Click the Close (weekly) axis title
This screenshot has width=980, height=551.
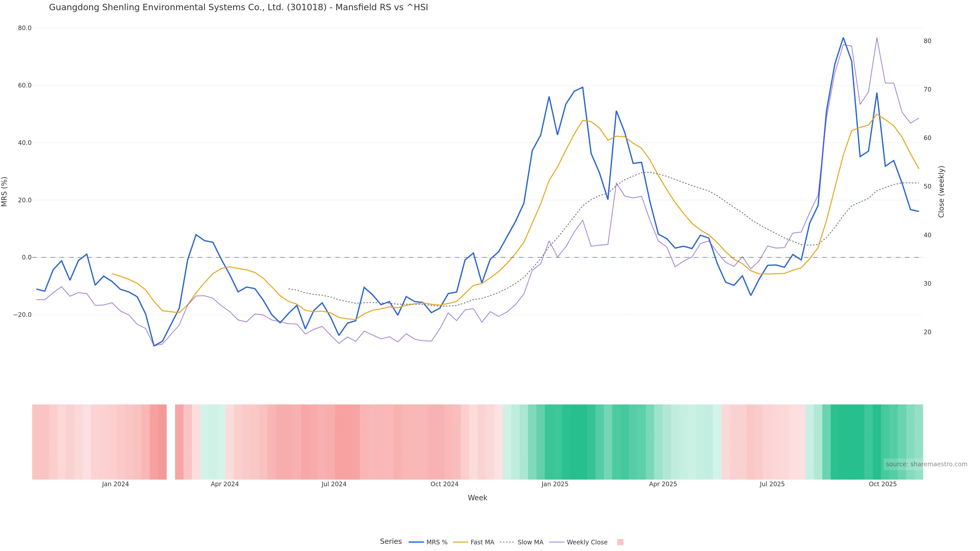[941, 191]
